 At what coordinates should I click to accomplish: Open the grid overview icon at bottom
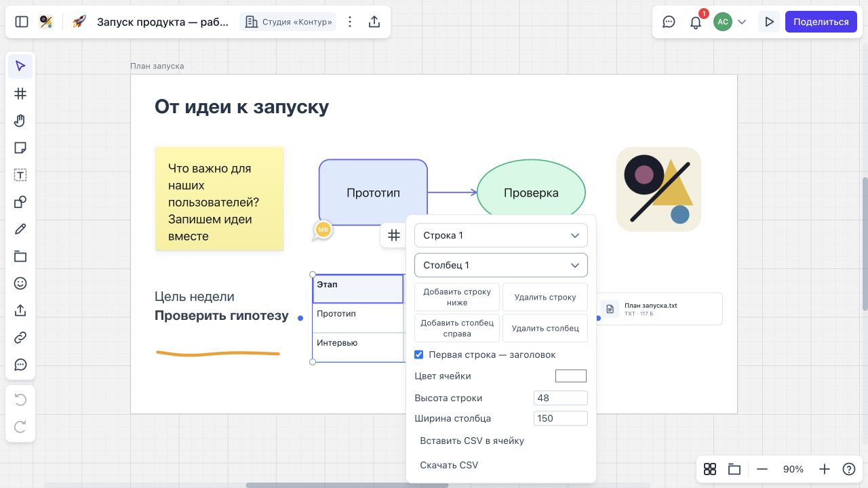710,469
